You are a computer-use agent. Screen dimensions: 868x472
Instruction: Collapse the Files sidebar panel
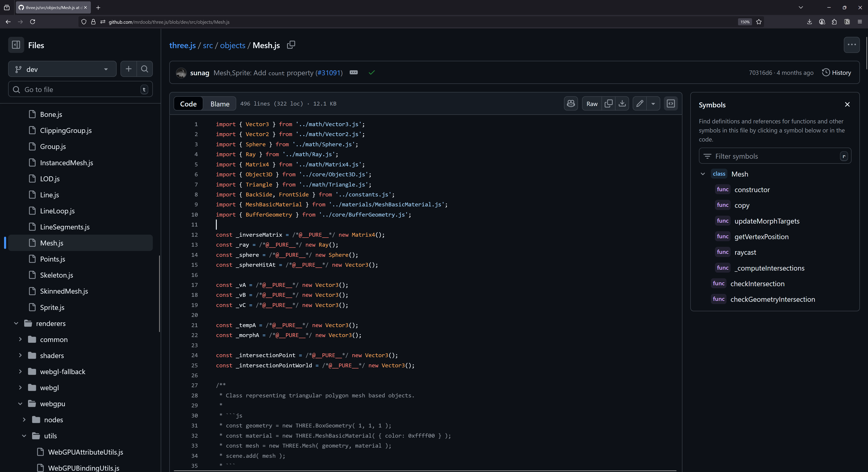pyautogui.click(x=16, y=45)
